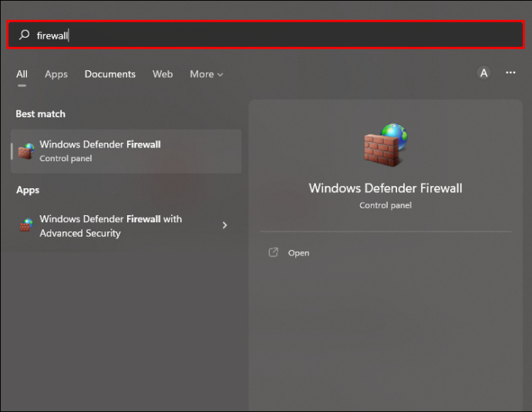This screenshot has width=532, height=412.
Task: Click the search magnifier icon
Action: tap(24, 35)
